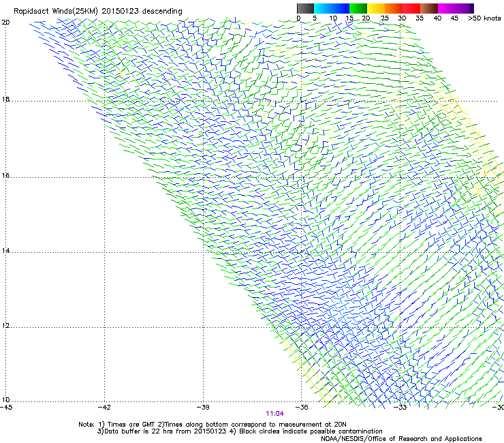Viewport: 504px width, 443px height.
Task: Click the gray 0-5 knots legend segment
Action: [305, 8]
